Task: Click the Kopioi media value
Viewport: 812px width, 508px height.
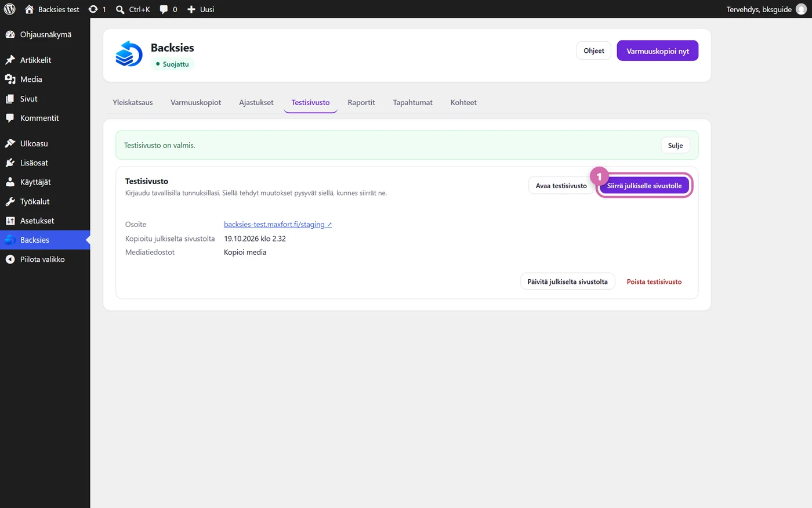Action: tap(245, 252)
